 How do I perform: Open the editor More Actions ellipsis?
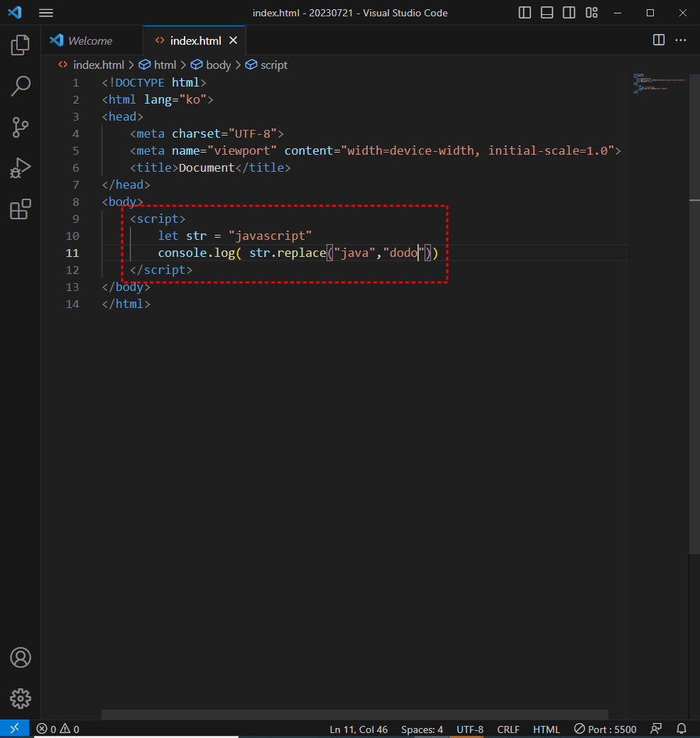tap(681, 40)
